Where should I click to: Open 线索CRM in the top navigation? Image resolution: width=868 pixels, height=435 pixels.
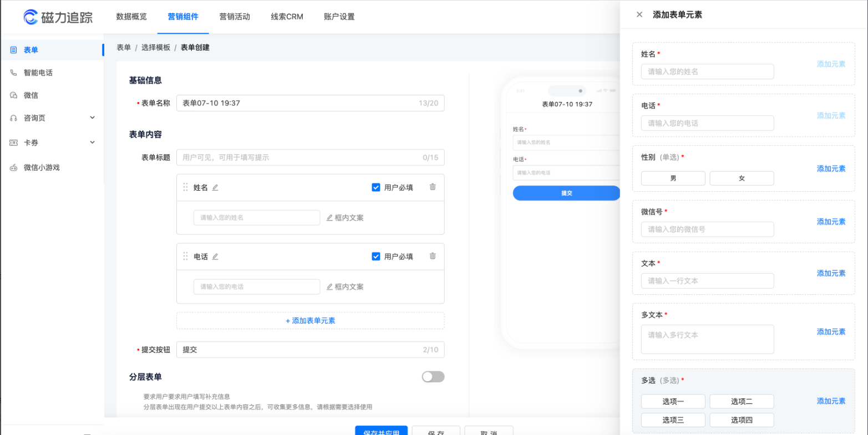[287, 17]
